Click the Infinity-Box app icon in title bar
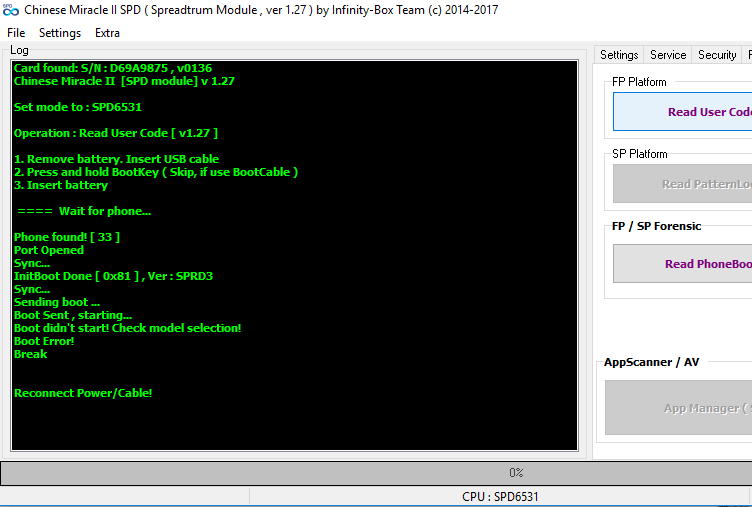752x507 pixels. [11, 10]
